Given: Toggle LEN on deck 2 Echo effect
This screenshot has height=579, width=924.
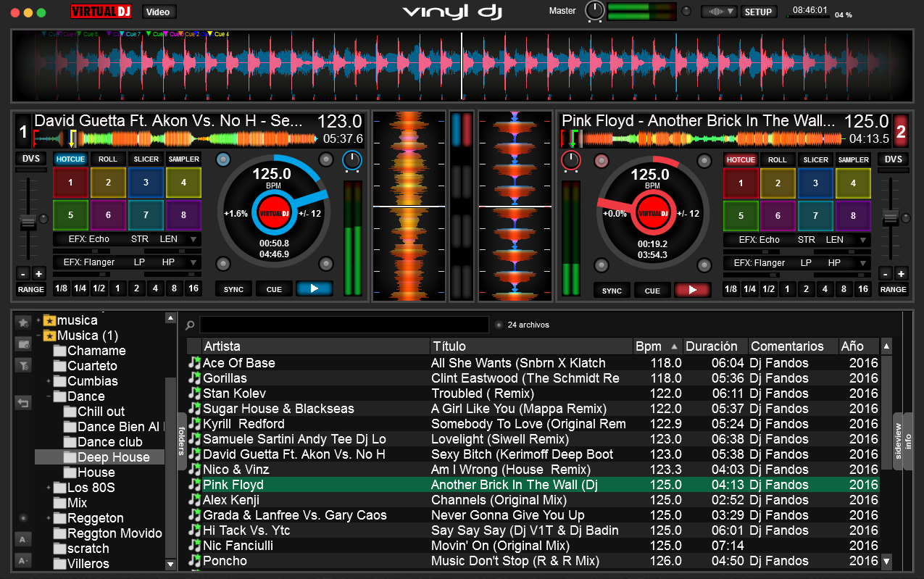Looking at the screenshot, I should tap(835, 239).
